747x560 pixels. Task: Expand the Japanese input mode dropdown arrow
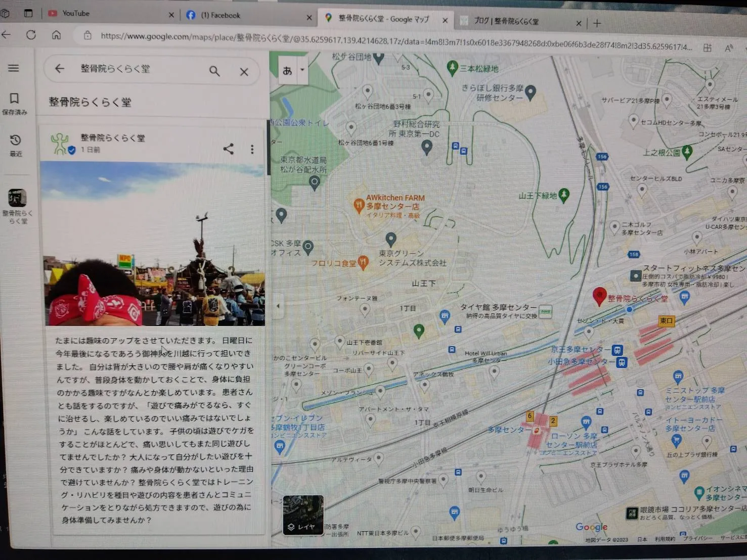click(302, 70)
